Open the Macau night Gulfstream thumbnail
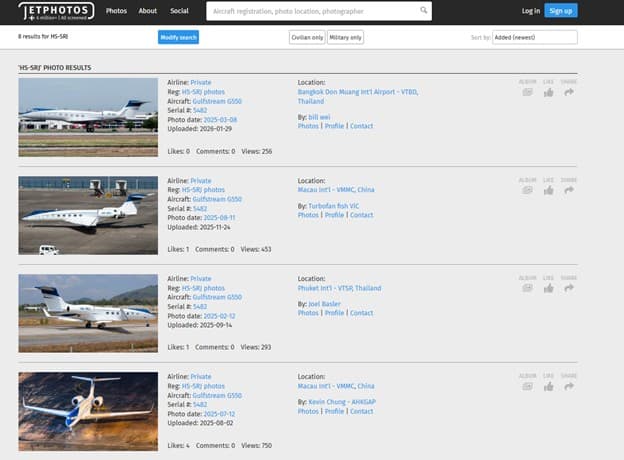 pos(88,411)
